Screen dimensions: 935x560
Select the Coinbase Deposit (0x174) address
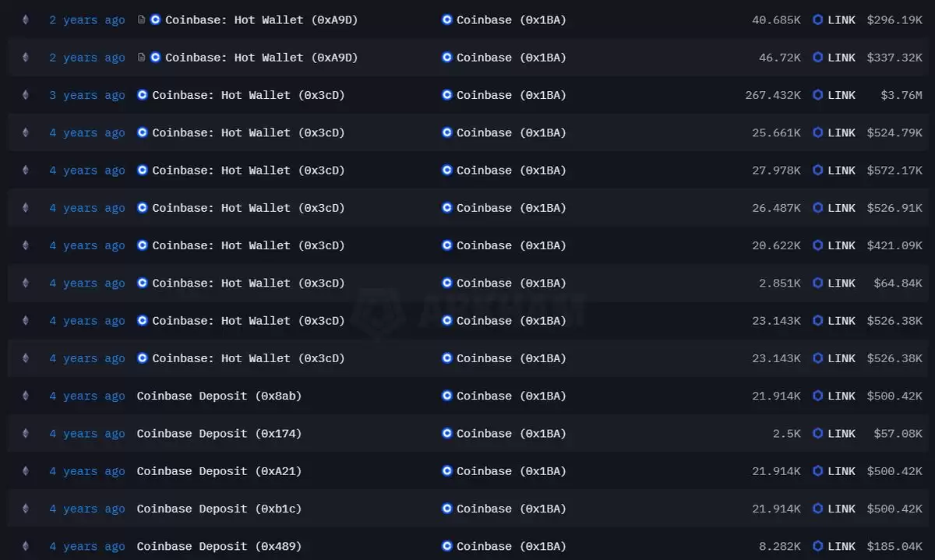point(219,433)
